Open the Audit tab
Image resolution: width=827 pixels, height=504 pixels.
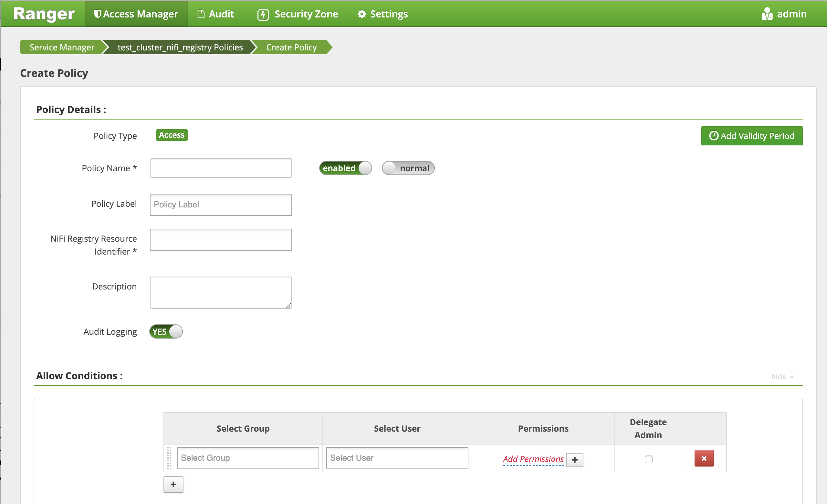click(216, 14)
